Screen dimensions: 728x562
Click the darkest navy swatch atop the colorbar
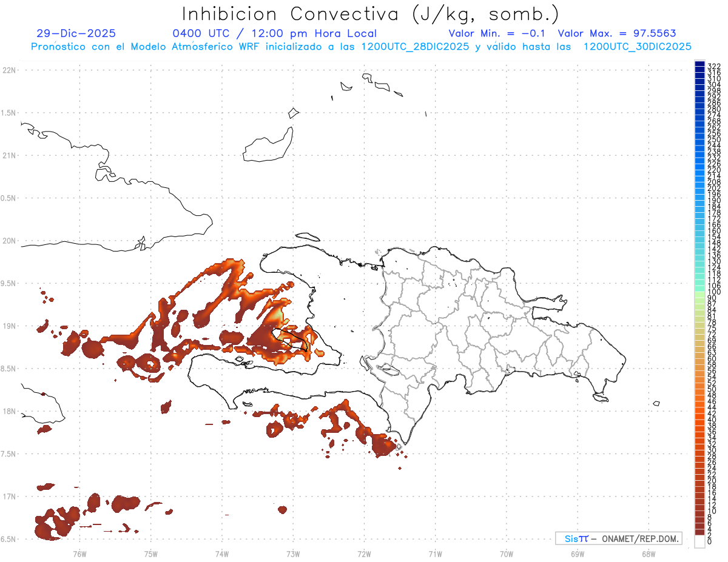point(699,64)
